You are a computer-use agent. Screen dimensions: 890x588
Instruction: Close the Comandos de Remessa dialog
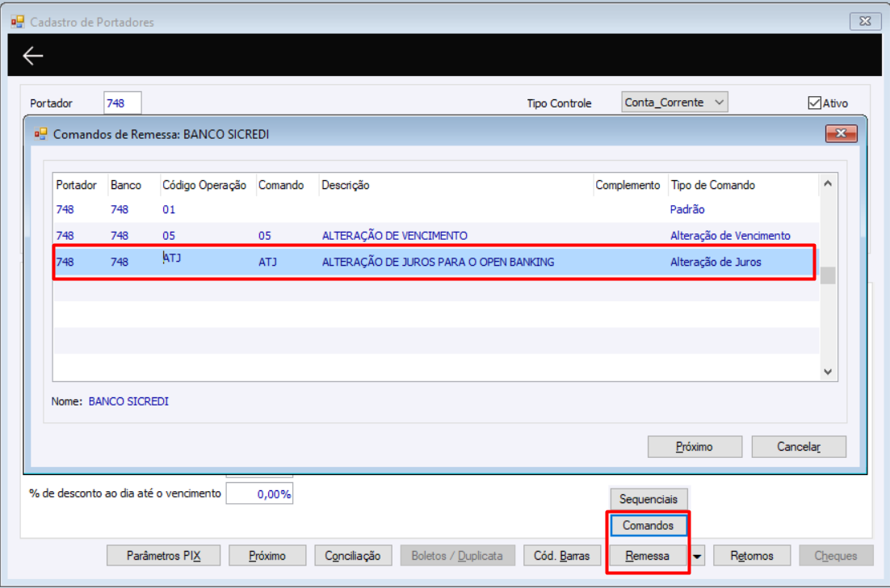tap(841, 133)
